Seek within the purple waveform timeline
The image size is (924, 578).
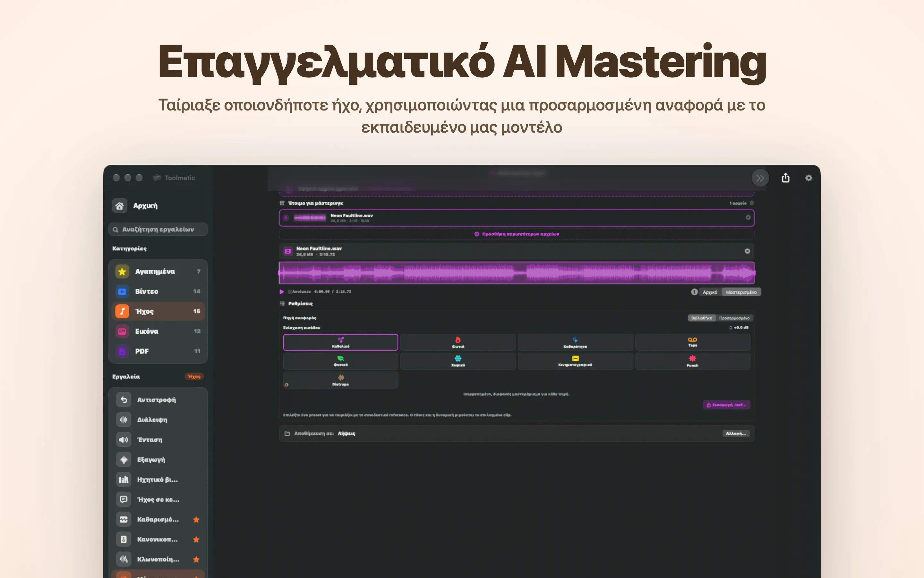[517, 273]
